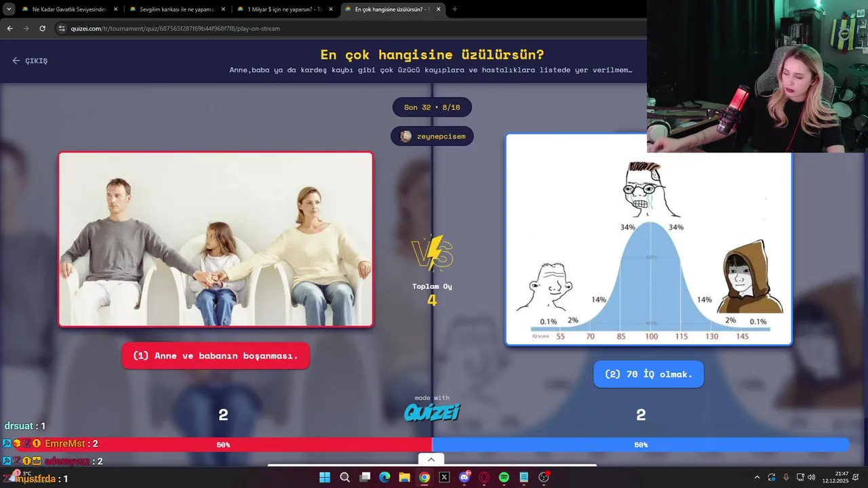Click the Chrome taskbar icon
868x488 pixels.
[425, 477]
